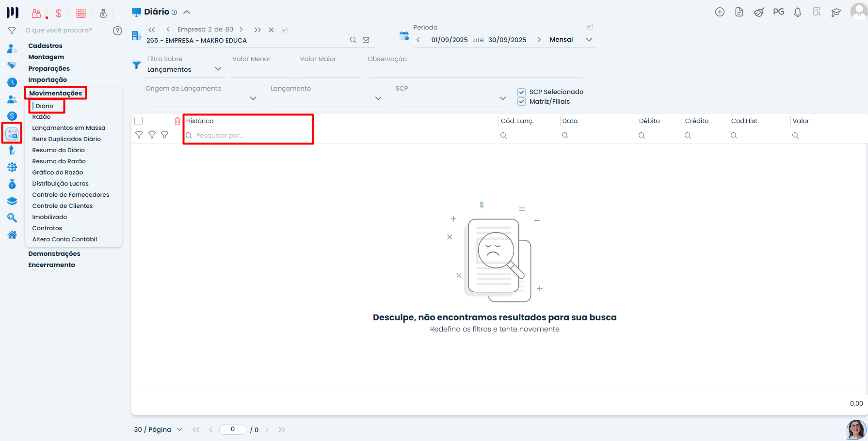Open the calendar period picker icon
Screen dimensions: 868x441
tap(404, 35)
